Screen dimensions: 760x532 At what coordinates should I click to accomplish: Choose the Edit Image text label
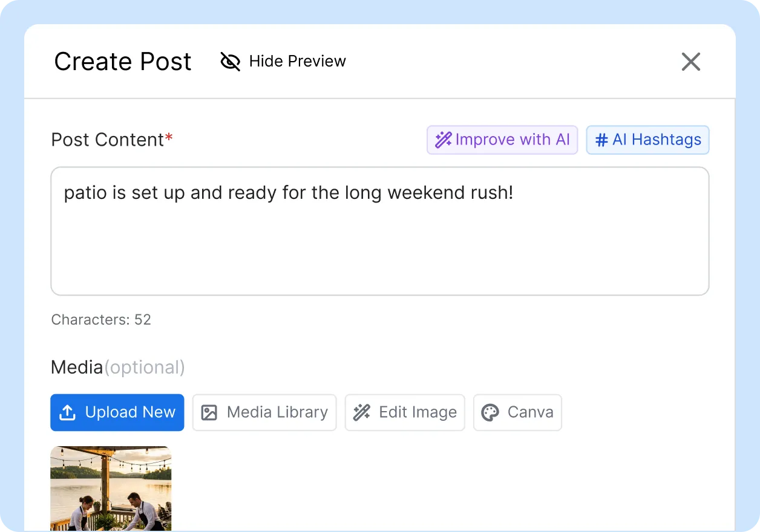418,412
